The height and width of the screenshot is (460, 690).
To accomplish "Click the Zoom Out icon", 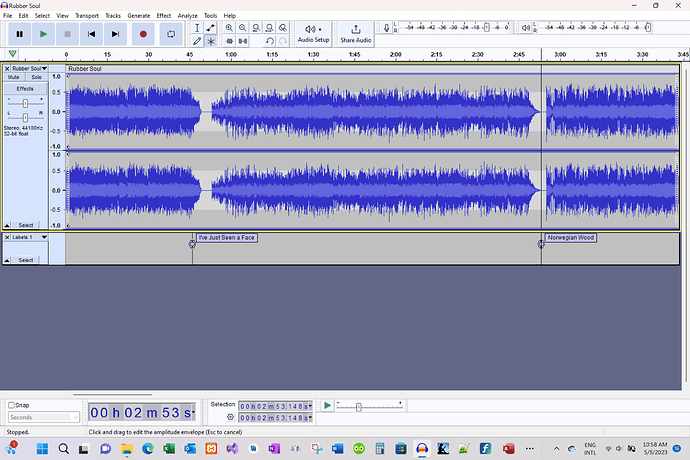I will pyautogui.click(x=242, y=28).
